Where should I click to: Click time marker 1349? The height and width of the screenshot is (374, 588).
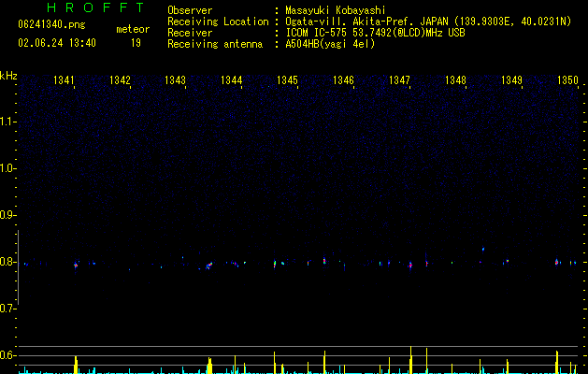511,79
